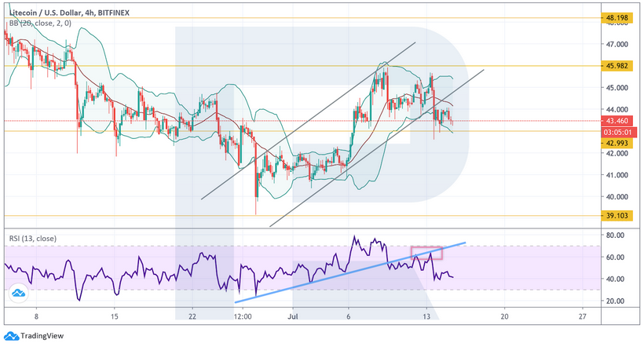Click the Jul label on time axis
This screenshot has height=347, width=644.
point(293,316)
